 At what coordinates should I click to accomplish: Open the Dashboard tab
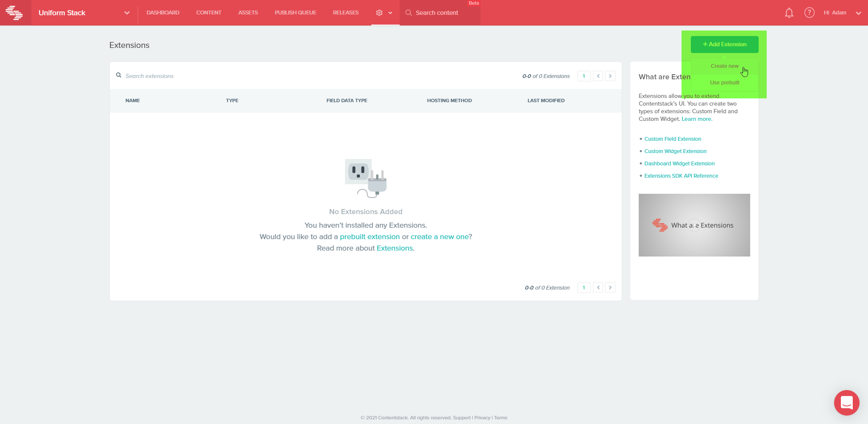pos(163,13)
